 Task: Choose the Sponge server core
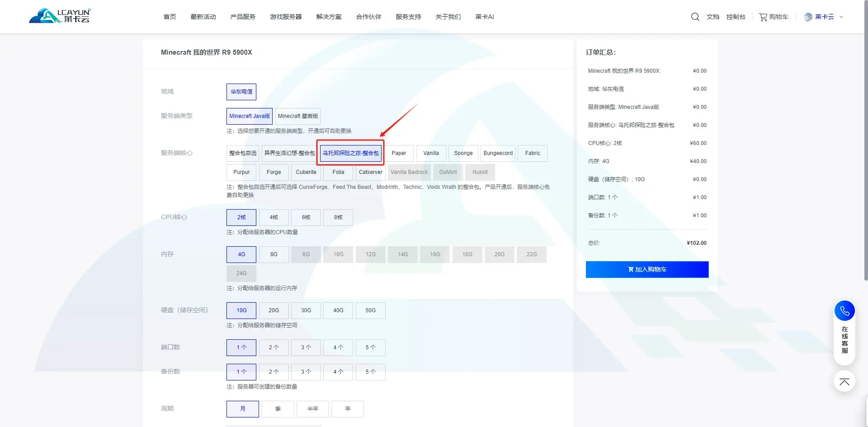click(463, 153)
